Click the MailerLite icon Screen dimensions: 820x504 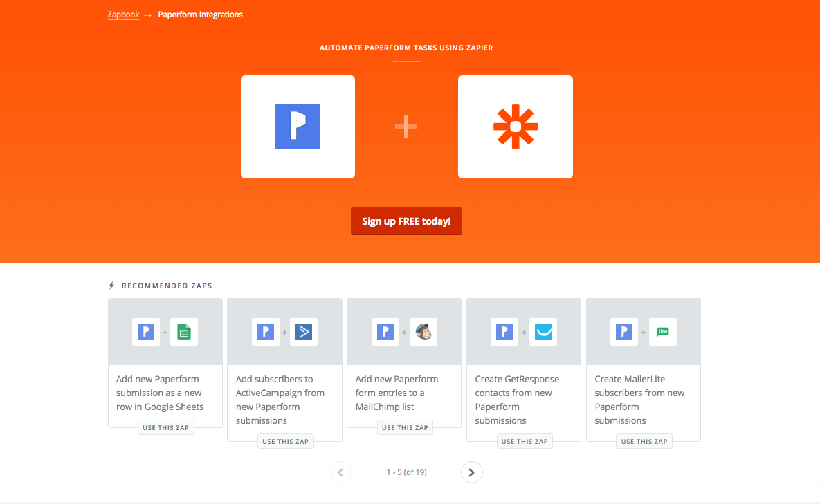coord(663,332)
